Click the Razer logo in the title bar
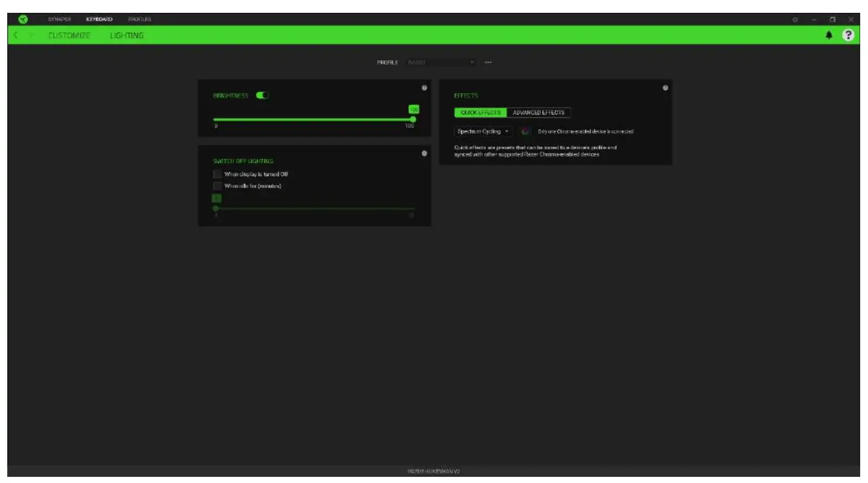Screen dimensions: 868x483 23,19
